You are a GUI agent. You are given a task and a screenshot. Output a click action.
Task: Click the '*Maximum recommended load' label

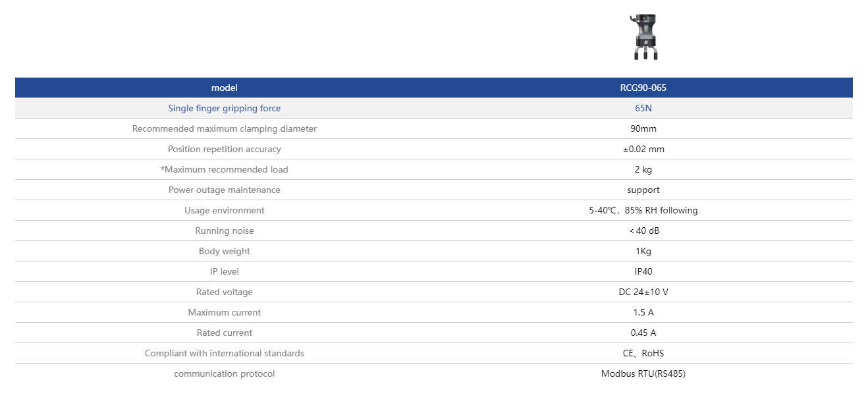tap(225, 169)
